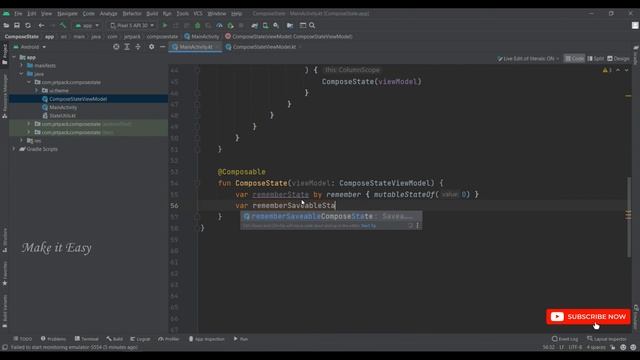This screenshot has width=640, height=360.
Task: Open the Logcat tool window
Action: [140, 339]
